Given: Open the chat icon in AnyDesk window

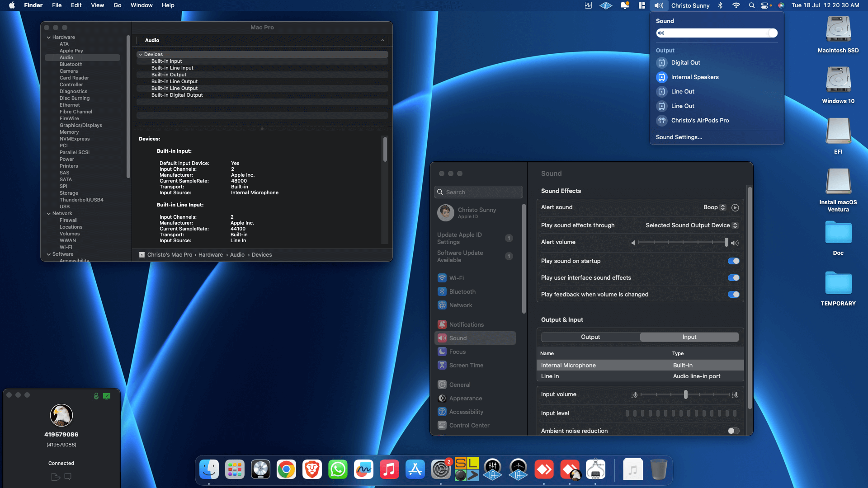Looking at the screenshot, I should [68, 477].
